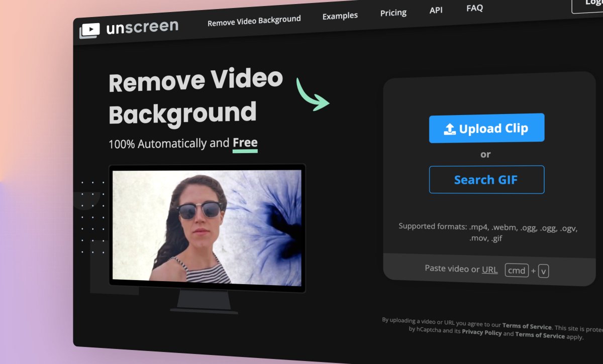Click the Remove Video Background heading
The width and height of the screenshot is (603, 364).
[x=195, y=97]
